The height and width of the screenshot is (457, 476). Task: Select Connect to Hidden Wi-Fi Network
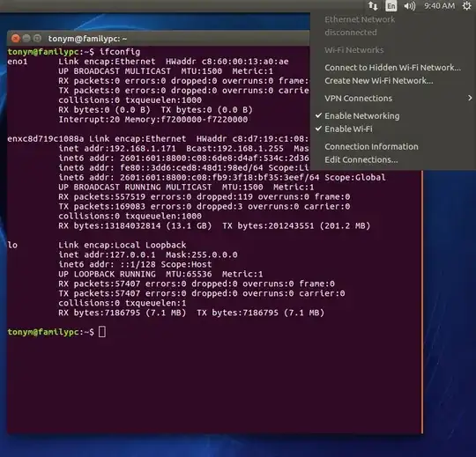[x=393, y=67]
